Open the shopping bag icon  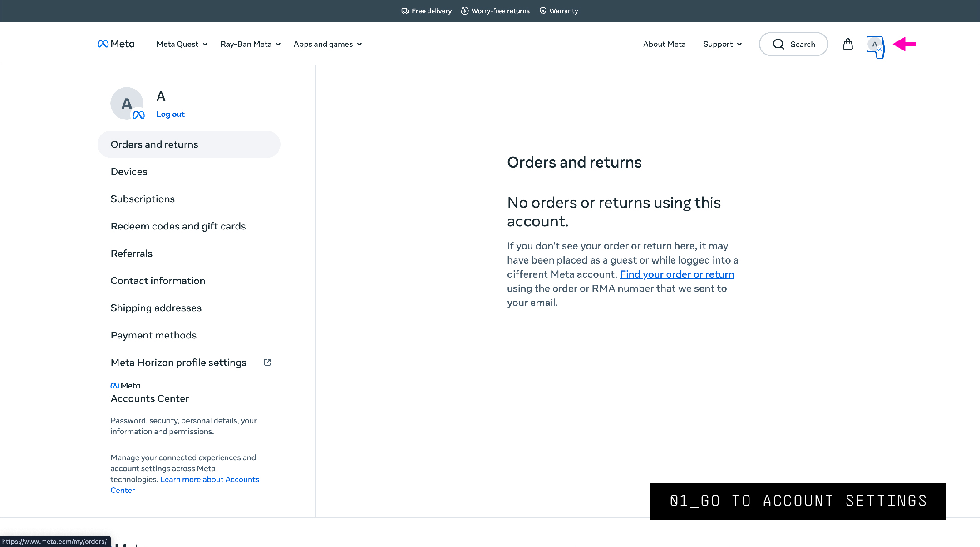tap(847, 44)
